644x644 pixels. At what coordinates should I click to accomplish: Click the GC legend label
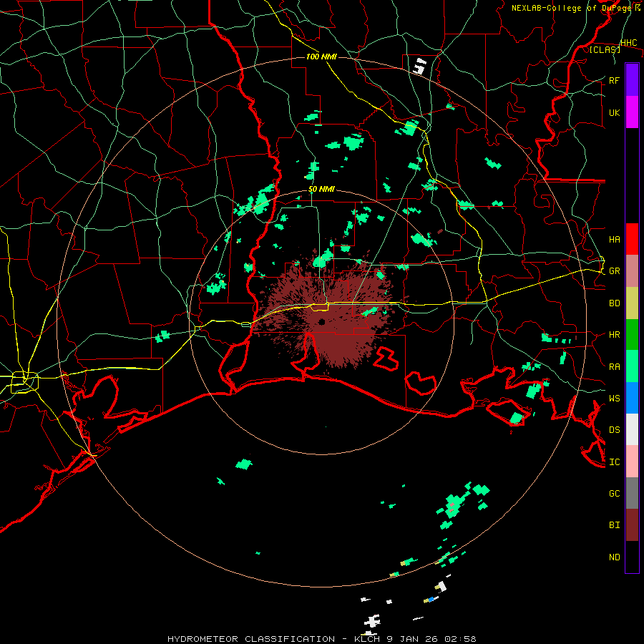[614, 493]
